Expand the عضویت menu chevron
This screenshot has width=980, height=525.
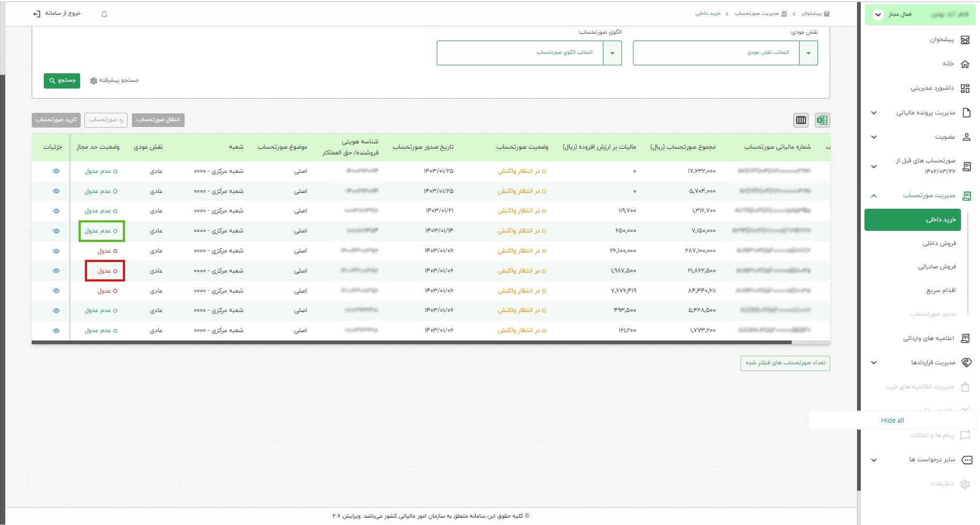pyautogui.click(x=874, y=137)
